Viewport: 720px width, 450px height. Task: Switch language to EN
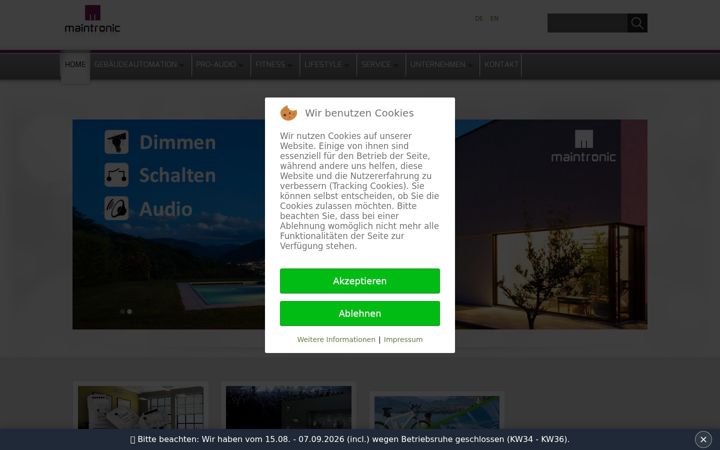coord(494,19)
